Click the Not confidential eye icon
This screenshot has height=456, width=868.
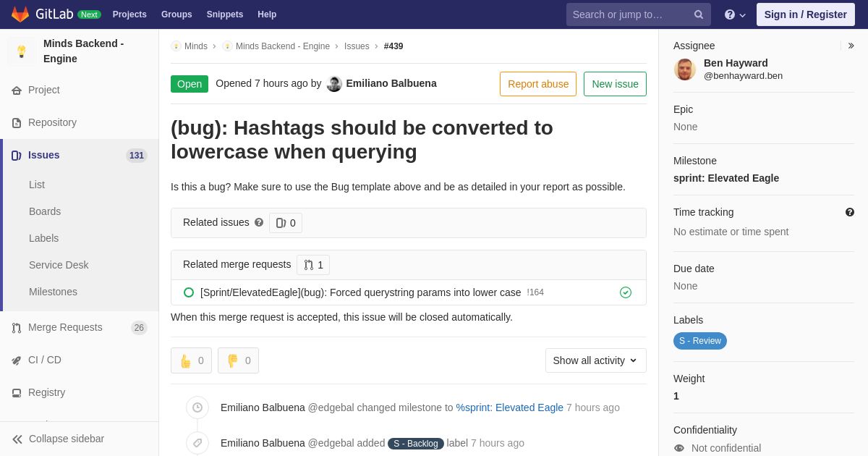pyautogui.click(x=679, y=448)
